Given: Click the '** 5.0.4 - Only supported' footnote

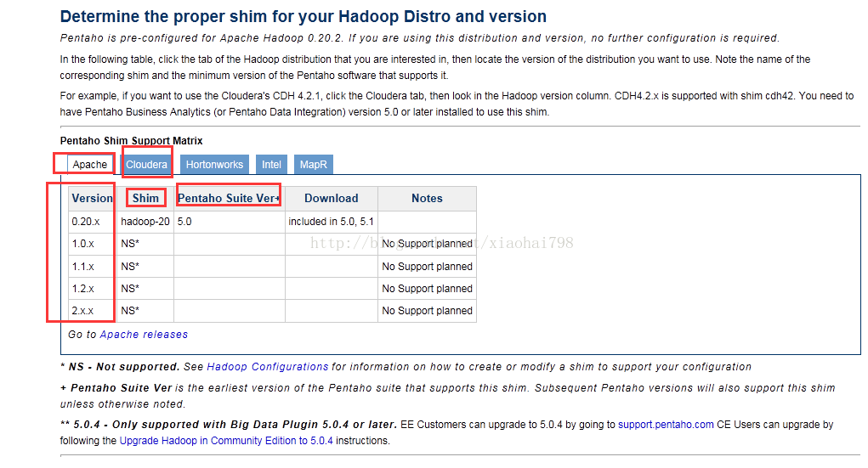Looking at the screenshot, I should [x=229, y=425].
